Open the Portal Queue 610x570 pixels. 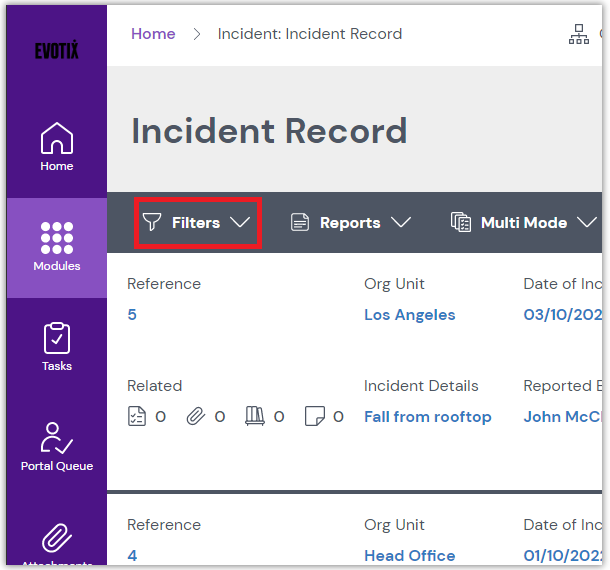[56, 446]
